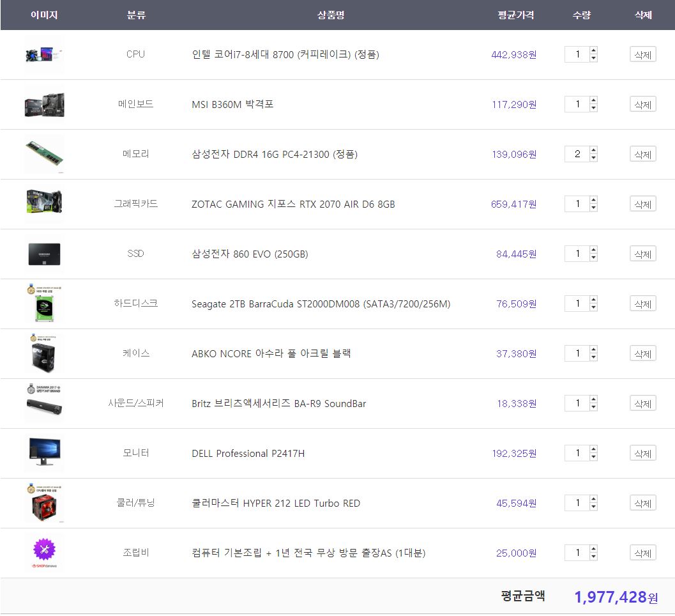Focus the CPU quantity input field
675x616 pixels.
pyautogui.click(x=577, y=54)
